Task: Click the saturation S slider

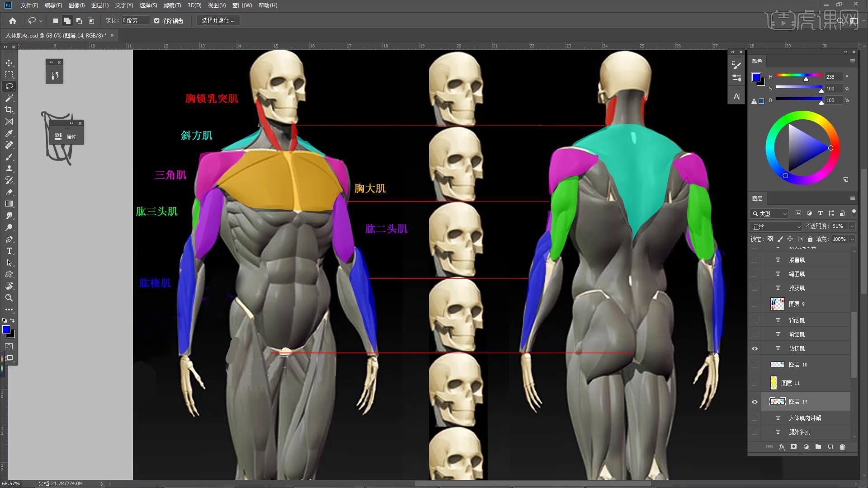Action: tap(799, 87)
